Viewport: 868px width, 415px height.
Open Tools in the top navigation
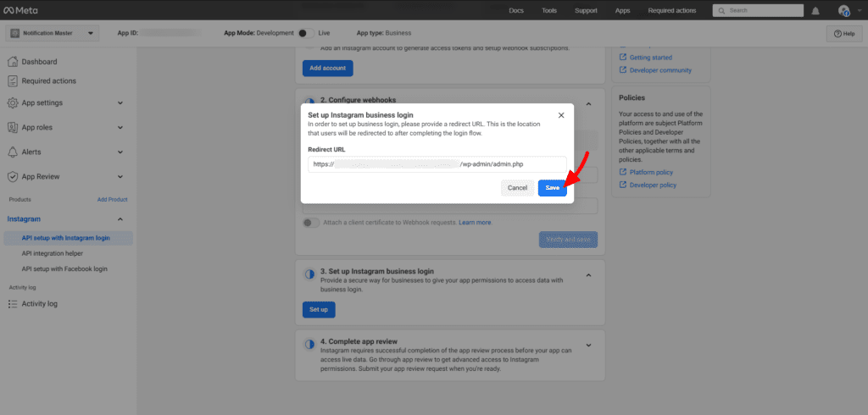pos(549,10)
